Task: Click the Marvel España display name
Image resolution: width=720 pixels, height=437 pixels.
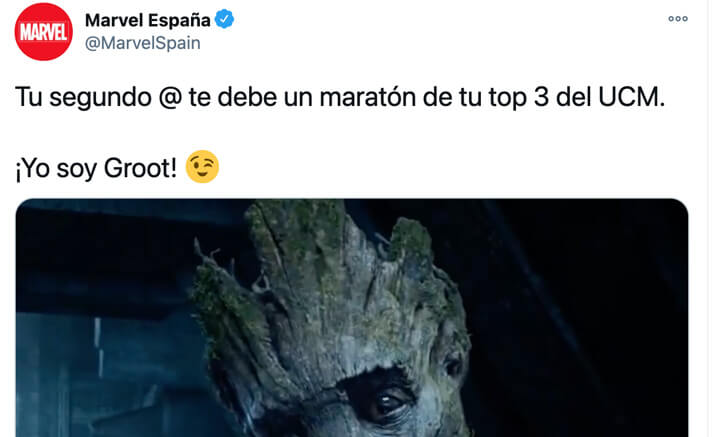Action: (148, 20)
